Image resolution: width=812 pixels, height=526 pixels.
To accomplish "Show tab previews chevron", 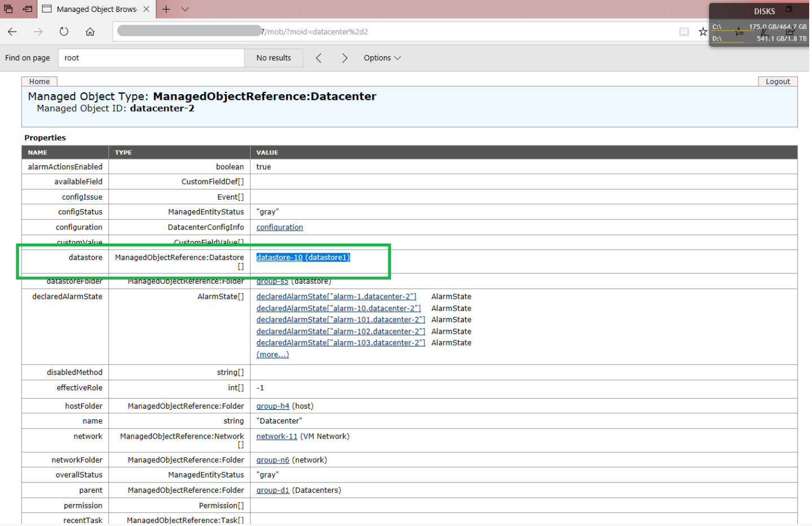I will click(185, 9).
